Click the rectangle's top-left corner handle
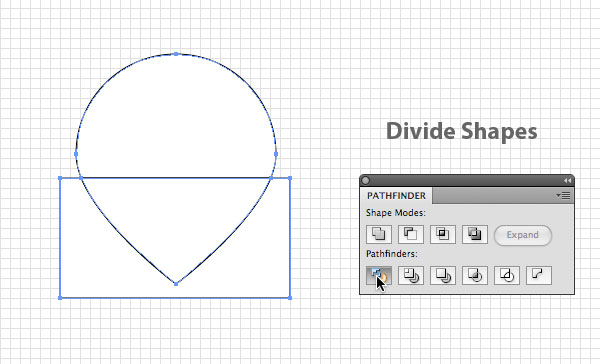 click(60, 178)
